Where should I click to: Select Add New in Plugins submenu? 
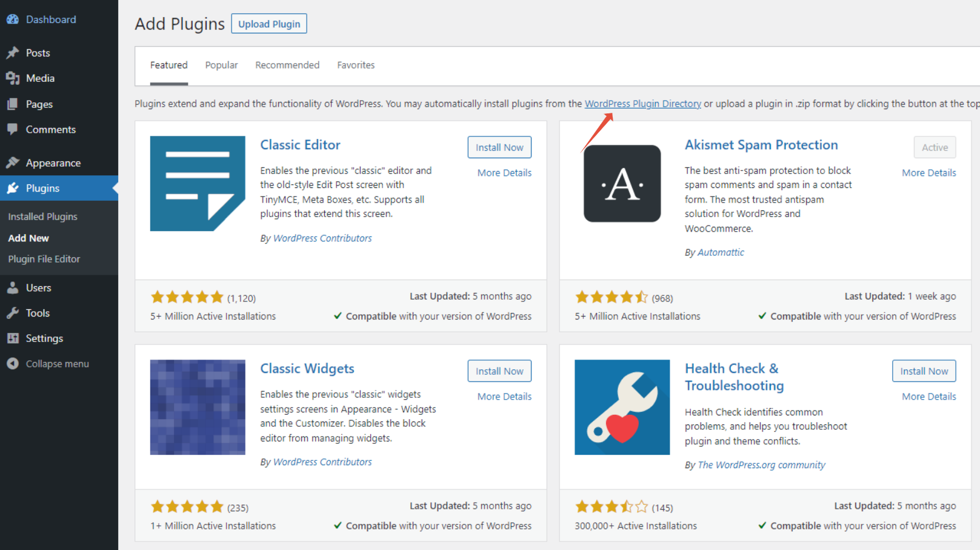click(x=28, y=238)
